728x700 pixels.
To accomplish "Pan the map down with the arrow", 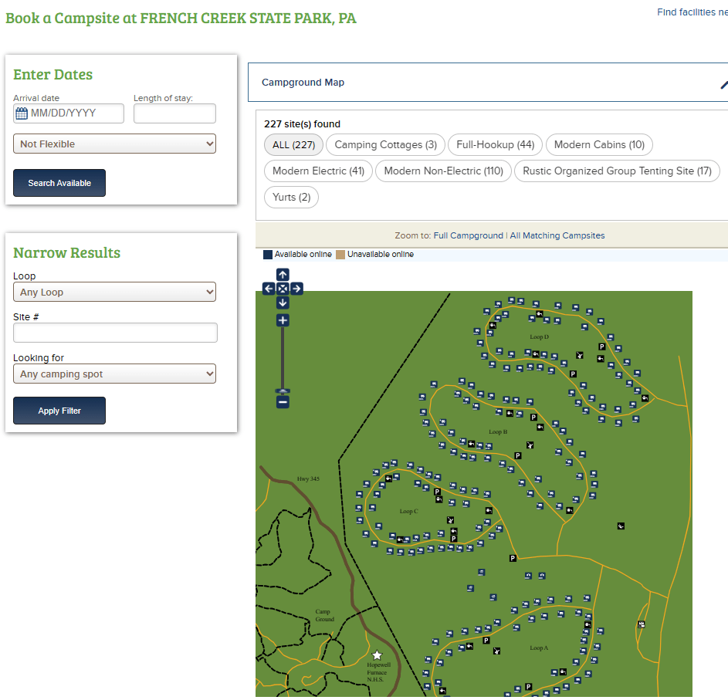I will [283, 303].
